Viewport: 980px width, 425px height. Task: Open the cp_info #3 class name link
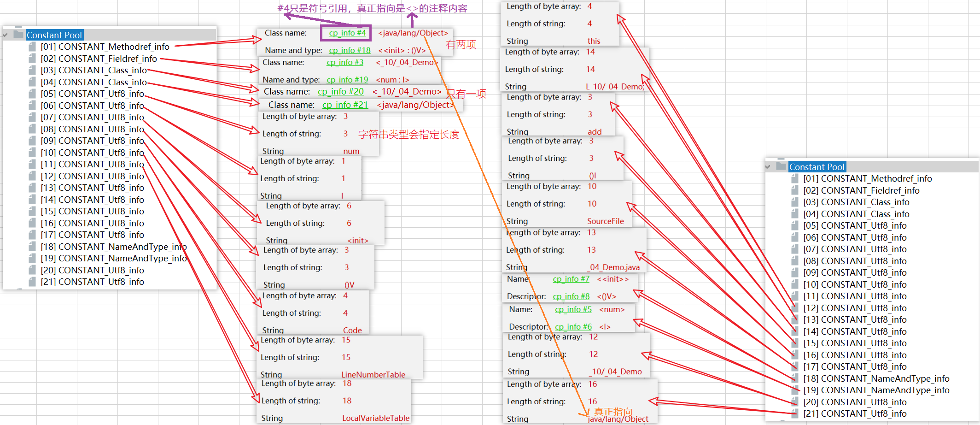(345, 62)
